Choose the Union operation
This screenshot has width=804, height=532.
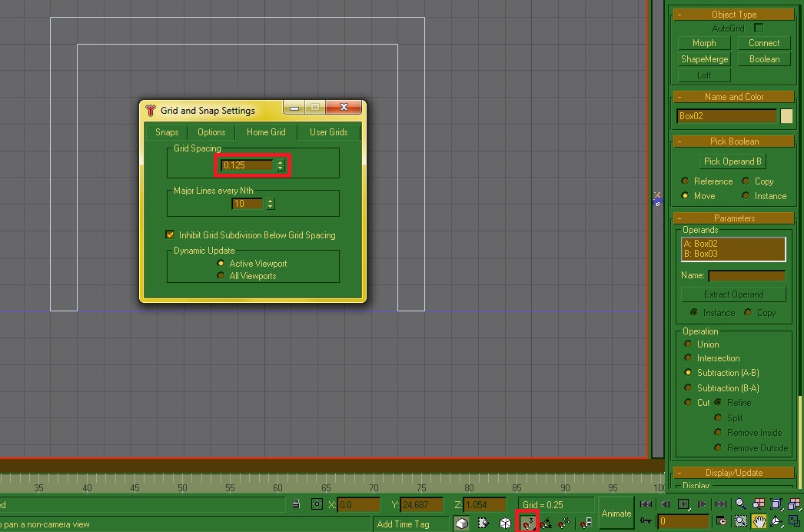[x=688, y=344]
